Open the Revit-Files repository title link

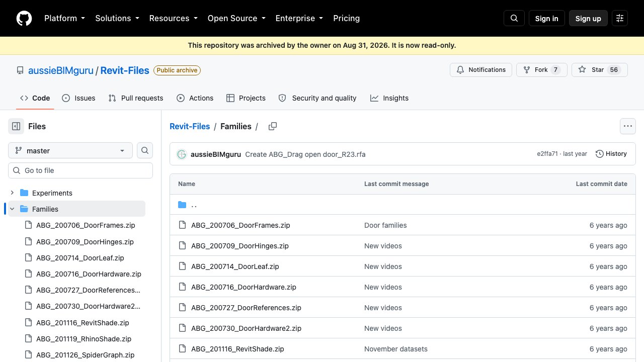[125, 70]
